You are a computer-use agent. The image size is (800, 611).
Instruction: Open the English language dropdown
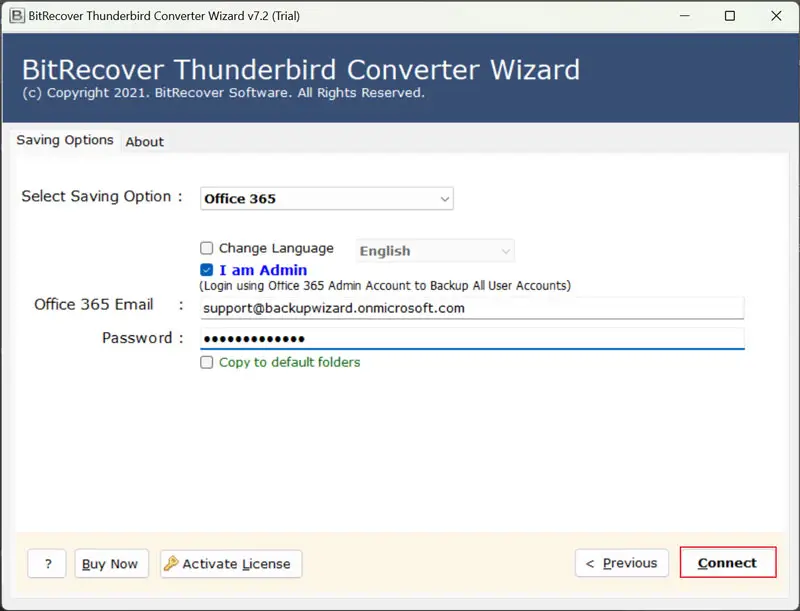[436, 251]
